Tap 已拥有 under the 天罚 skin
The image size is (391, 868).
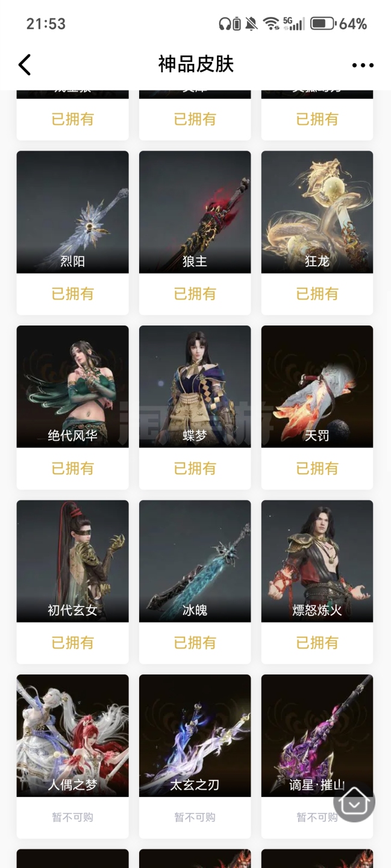317,468
